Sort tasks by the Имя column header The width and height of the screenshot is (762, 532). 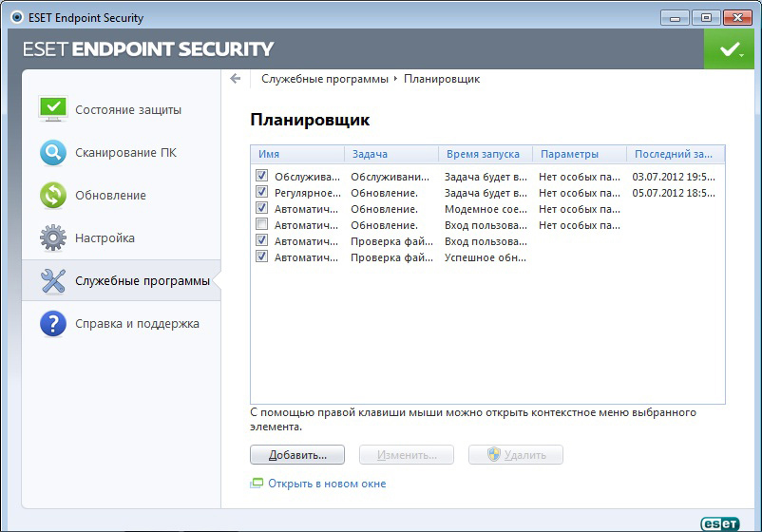tap(297, 154)
